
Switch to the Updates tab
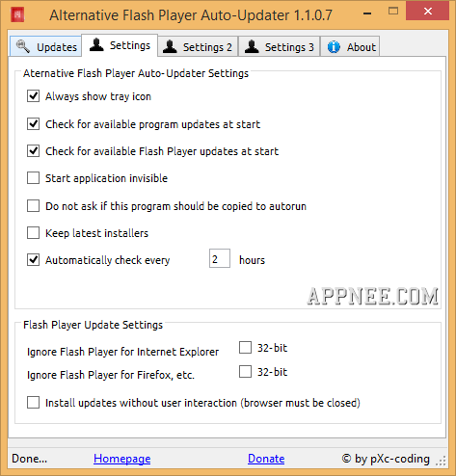tap(45, 46)
